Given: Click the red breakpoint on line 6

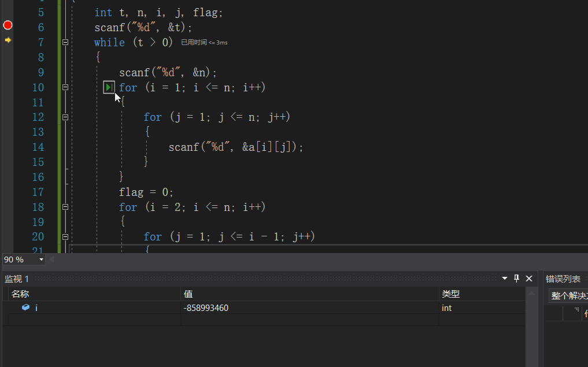Looking at the screenshot, I should (x=8, y=25).
